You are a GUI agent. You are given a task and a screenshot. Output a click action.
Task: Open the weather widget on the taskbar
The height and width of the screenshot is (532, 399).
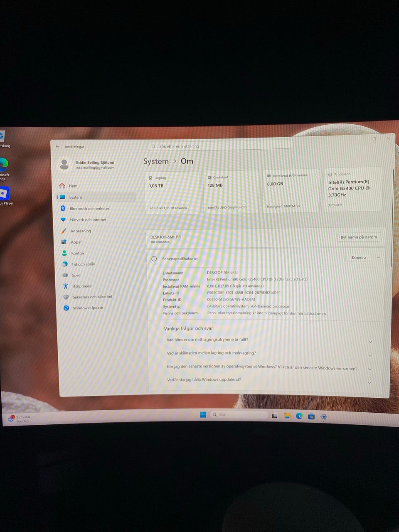click(x=19, y=419)
